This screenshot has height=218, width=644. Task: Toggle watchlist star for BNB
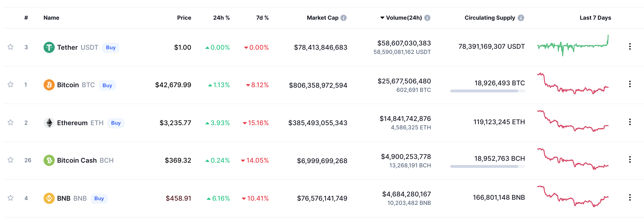click(11, 198)
